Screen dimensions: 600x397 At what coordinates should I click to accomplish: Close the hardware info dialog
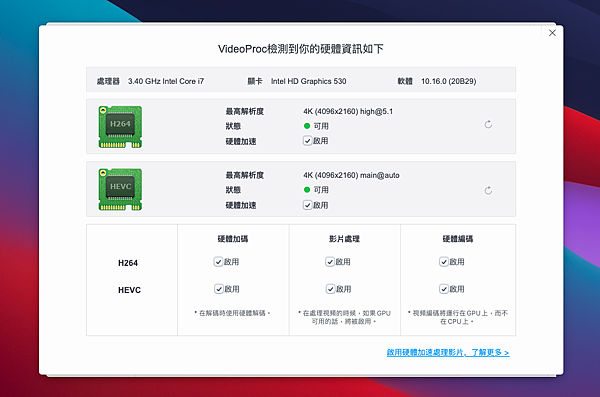coord(552,33)
